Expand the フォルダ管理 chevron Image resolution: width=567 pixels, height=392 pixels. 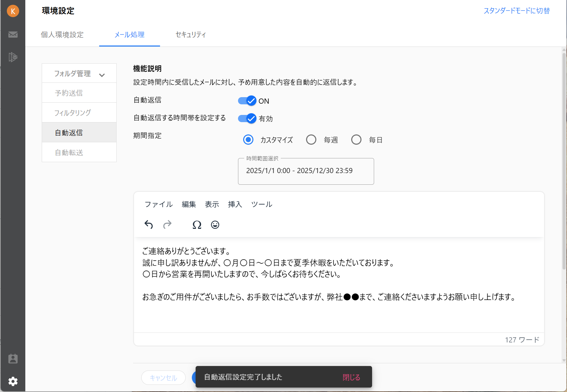pos(102,75)
